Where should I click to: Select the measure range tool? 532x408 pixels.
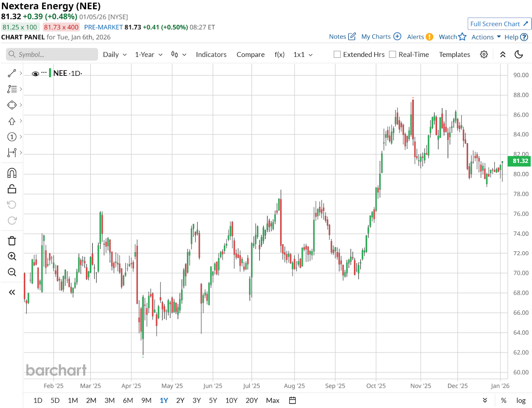(x=12, y=153)
